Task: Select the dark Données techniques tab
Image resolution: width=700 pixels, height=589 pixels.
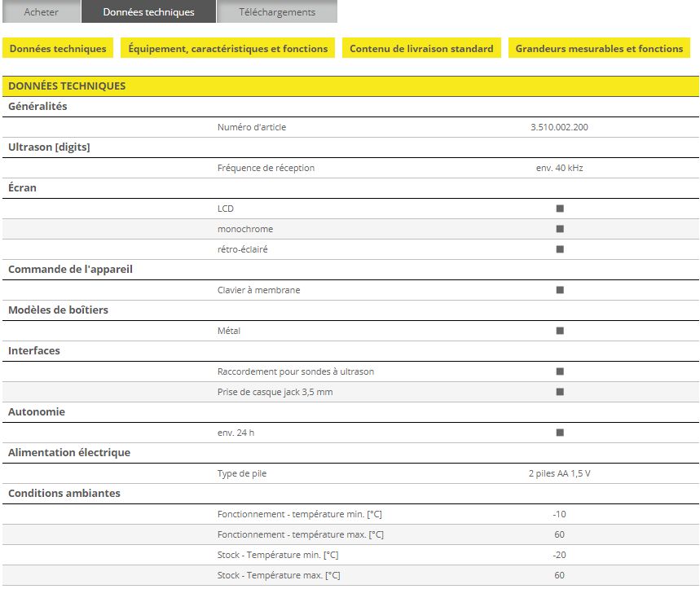Action: tap(148, 12)
